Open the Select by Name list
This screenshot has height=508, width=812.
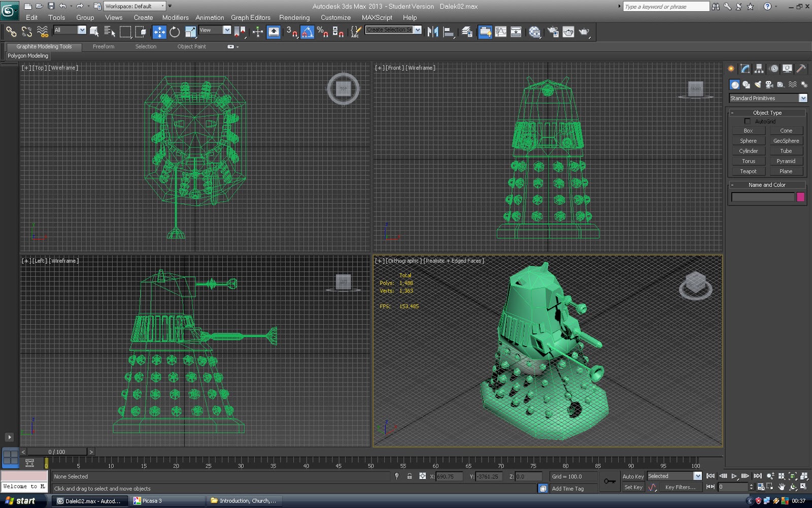(110, 31)
